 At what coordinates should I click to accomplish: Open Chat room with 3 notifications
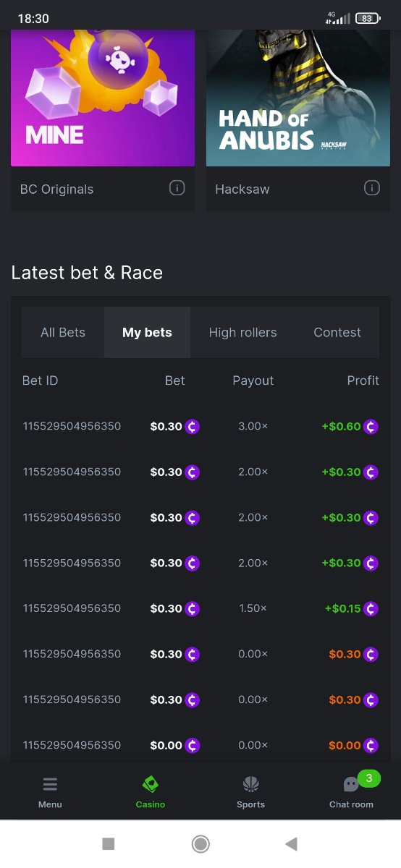point(352,791)
